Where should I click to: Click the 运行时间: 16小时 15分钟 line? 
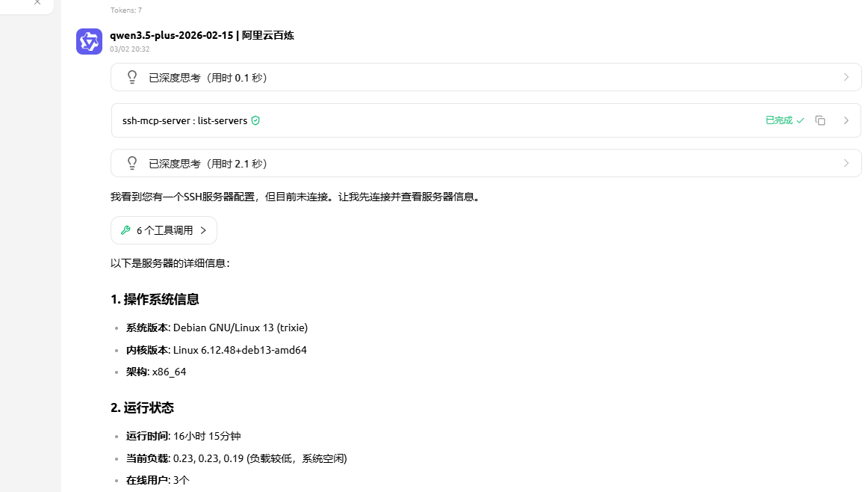pos(183,436)
